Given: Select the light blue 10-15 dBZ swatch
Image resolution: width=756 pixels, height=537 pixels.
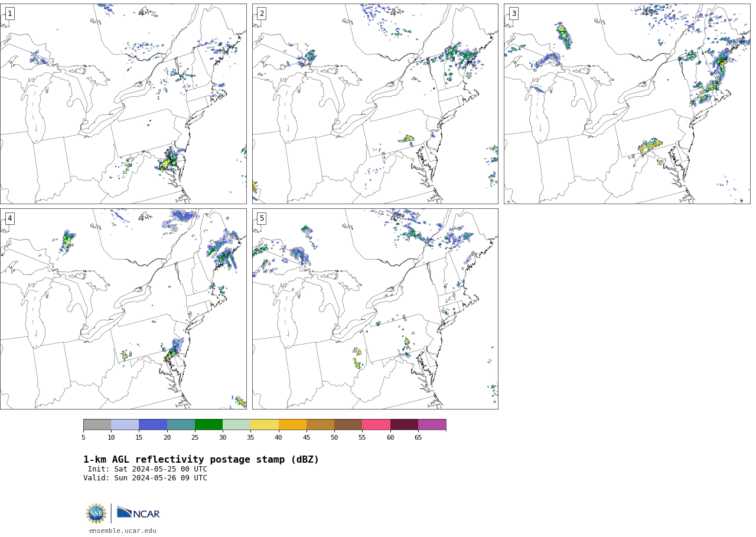Looking at the screenshot, I should [125, 425].
